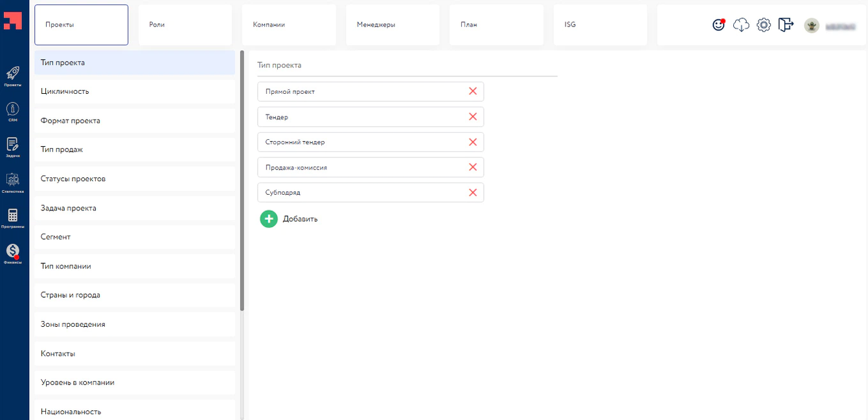Switch to the Проекты top tab

click(x=82, y=25)
